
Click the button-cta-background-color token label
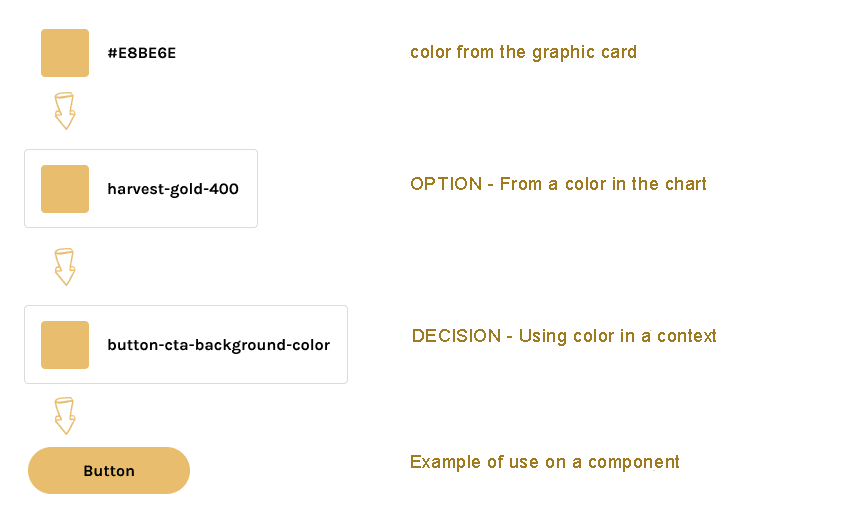(x=219, y=345)
